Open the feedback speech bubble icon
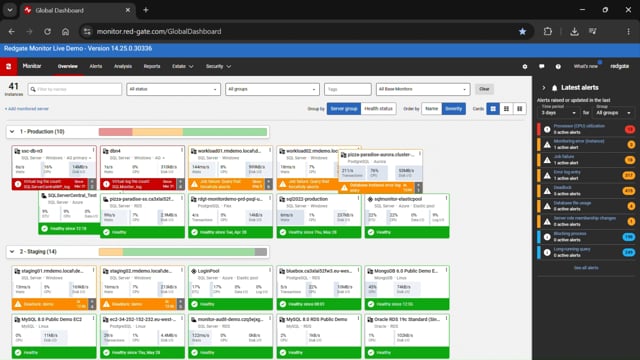 [x=542, y=67]
